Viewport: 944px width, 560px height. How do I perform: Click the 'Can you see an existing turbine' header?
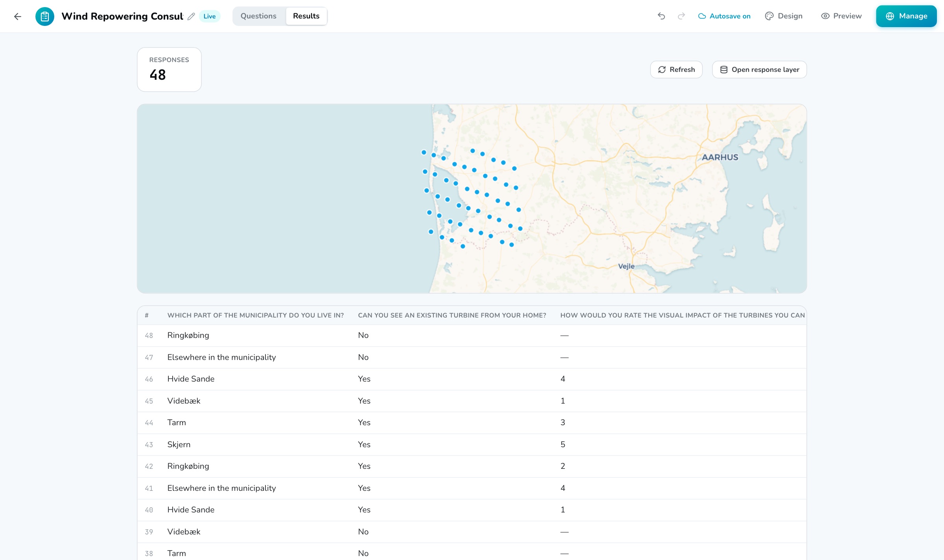click(x=452, y=315)
